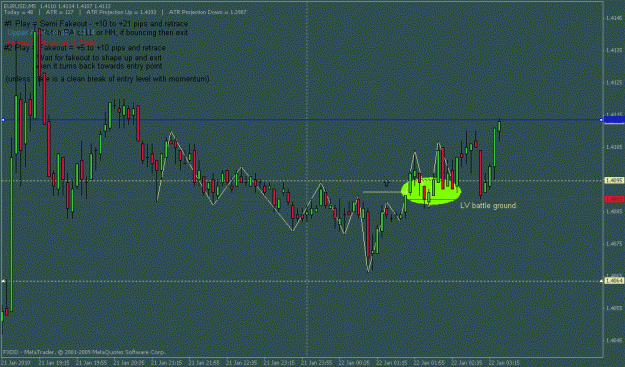Click the '21 Jan 21:15' time axis label

point(167,363)
